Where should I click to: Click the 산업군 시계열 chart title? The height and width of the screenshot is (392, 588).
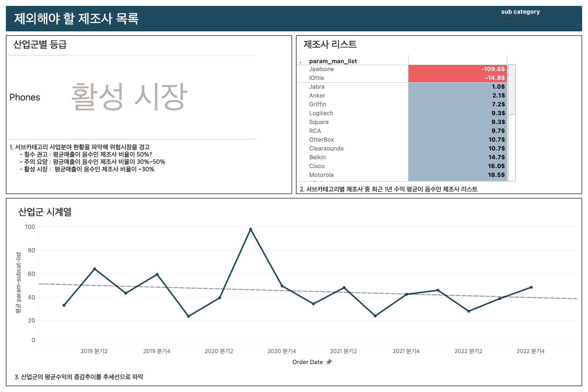[x=45, y=212]
